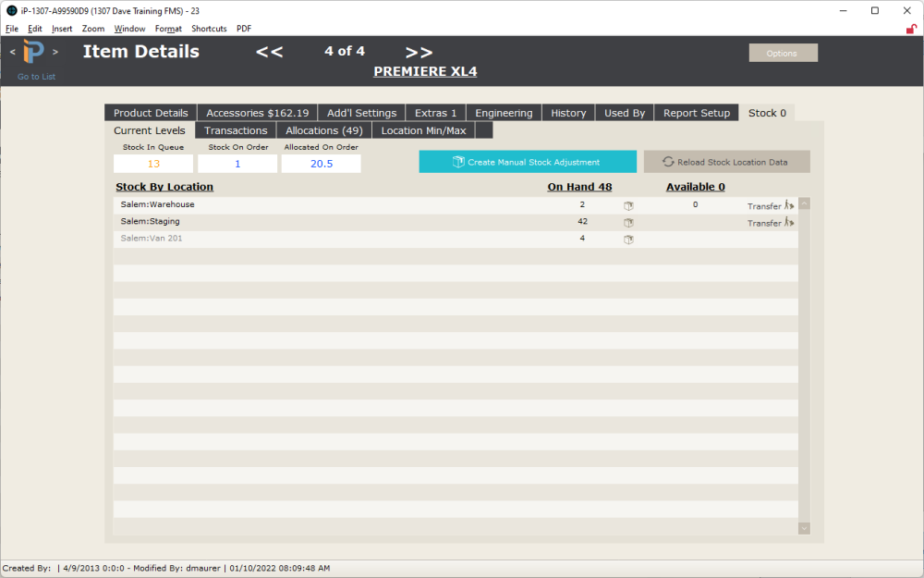924x578 pixels.
Task: Transfer stock from Salem:Staging
Action: pos(771,223)
